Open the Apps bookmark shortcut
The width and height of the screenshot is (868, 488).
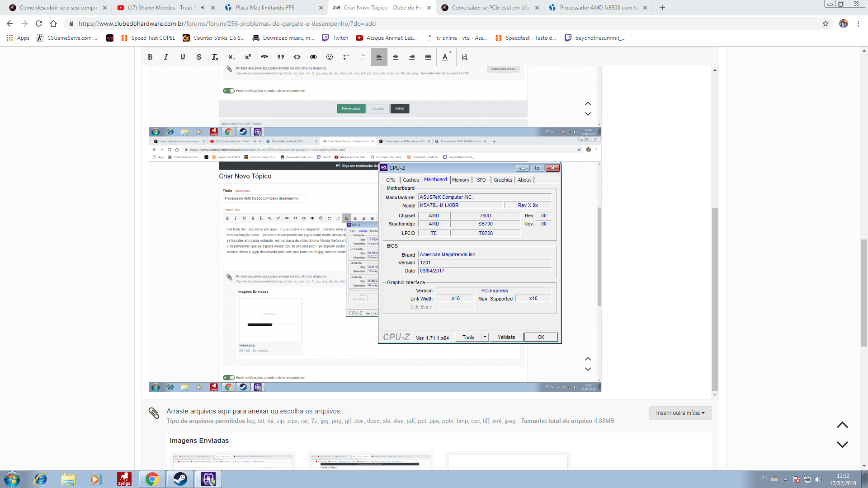(18, 38)
